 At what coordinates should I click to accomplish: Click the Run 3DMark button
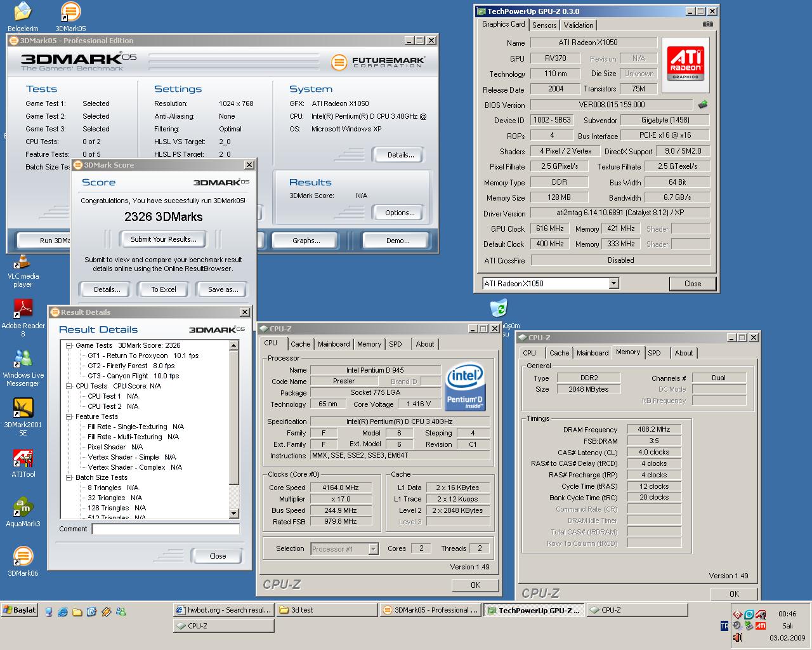[x=44, y=241]
